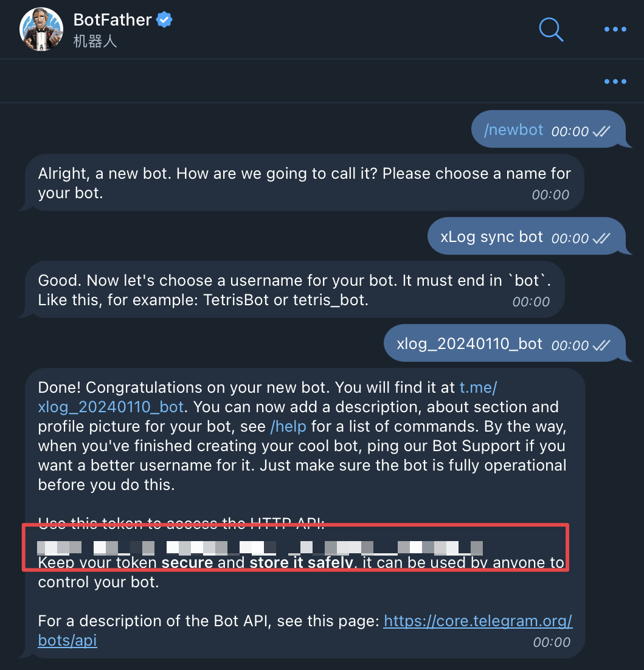This screenshot has width=644, height=670.
Task: Click the sent "xlog_20240110_bot" message text
Action: click(469, 344)
